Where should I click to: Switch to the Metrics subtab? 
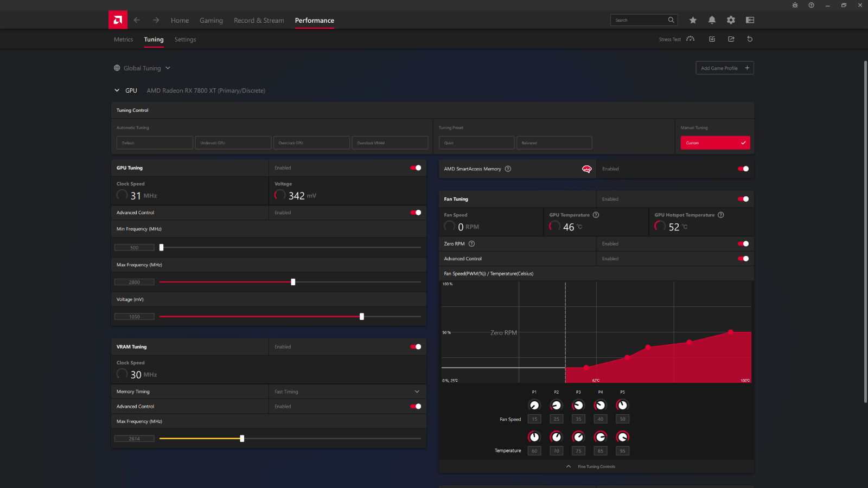pyautogui.click(x=123, y=39)
